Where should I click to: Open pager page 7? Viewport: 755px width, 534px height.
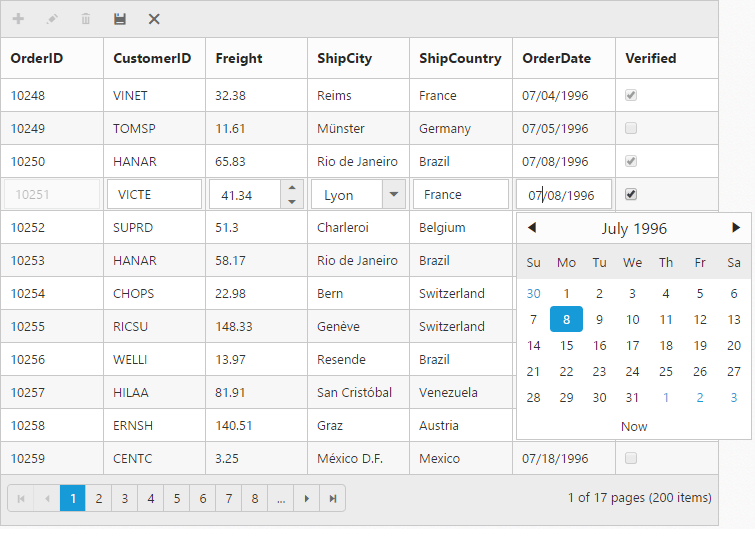click(229, 498)
